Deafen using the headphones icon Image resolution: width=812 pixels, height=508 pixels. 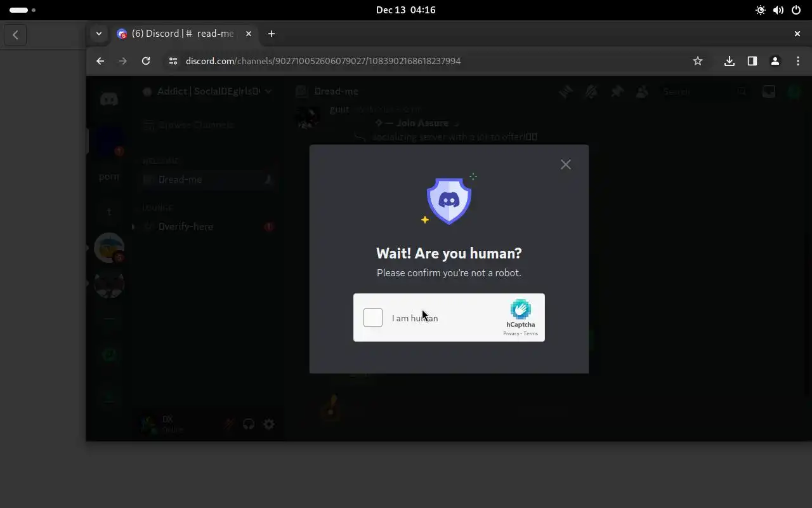point(249,424)
